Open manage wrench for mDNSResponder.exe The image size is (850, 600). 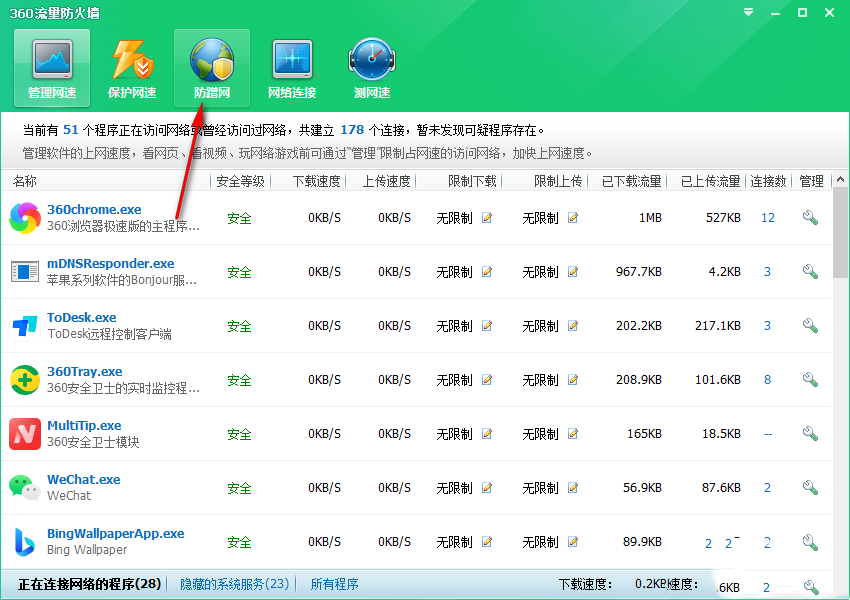810,271
